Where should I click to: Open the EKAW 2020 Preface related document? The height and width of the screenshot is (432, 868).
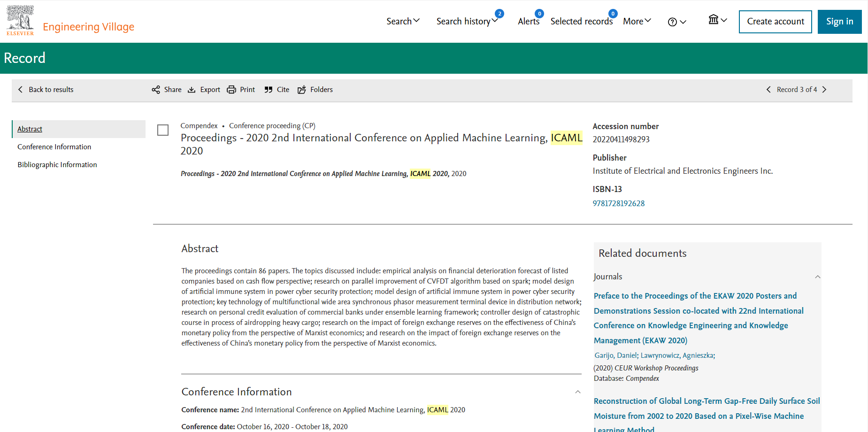(699, 318)
